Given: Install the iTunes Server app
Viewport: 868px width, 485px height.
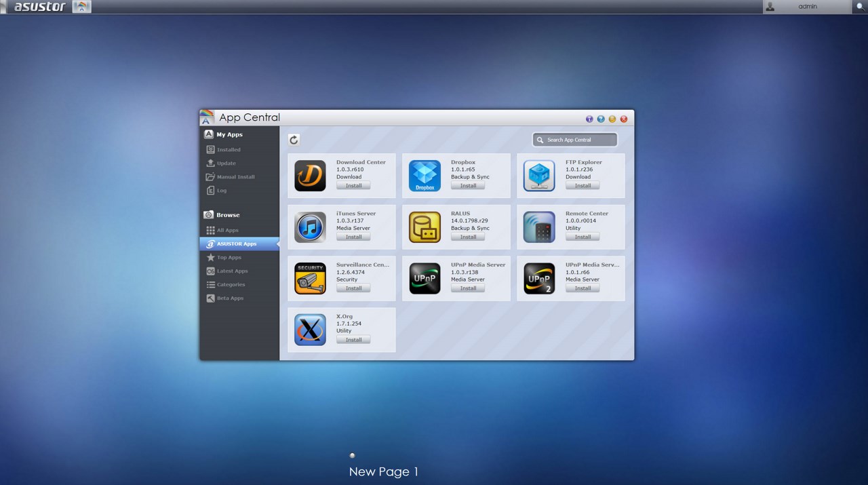Looking at the screenshot, I should pyautogui.click(x=353, y=237).
